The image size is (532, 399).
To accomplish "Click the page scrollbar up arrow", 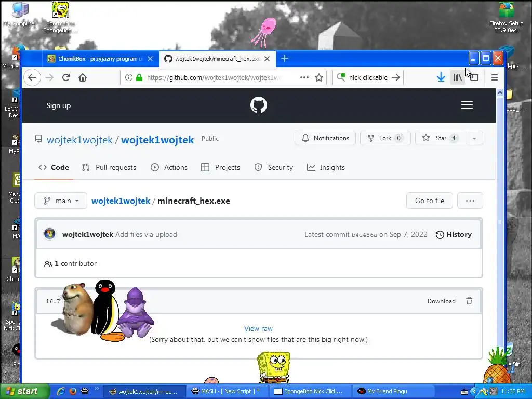I will (x=500, y=92).
